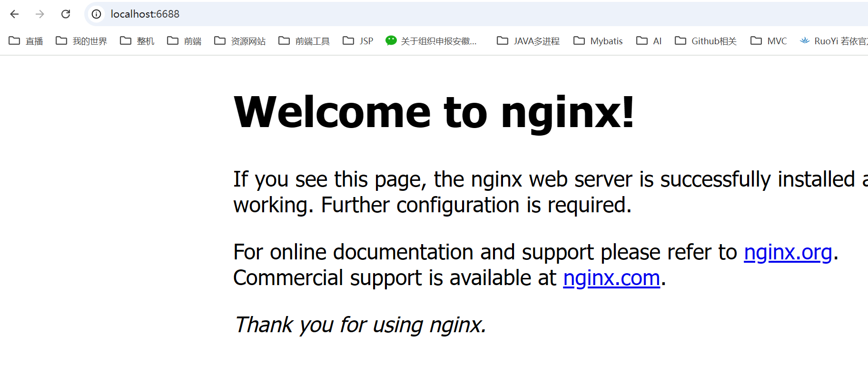This screenshot has height=366, width=868.
Task: Open the MVC bookmark folder
Action: (769, 41)
